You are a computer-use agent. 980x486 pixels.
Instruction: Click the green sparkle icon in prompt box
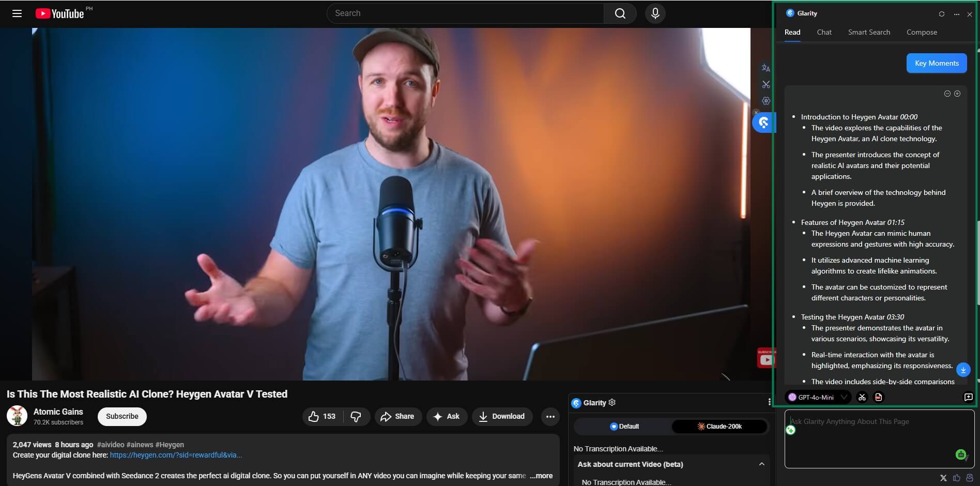click(791, 430)
